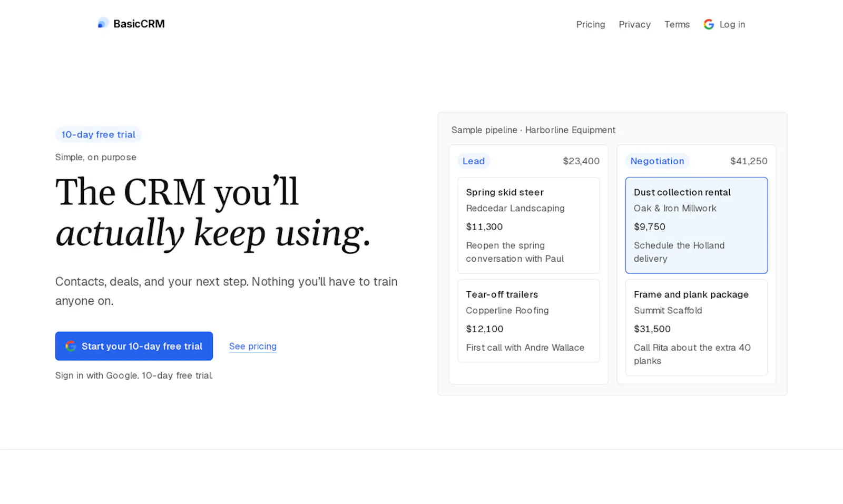Viewport: 843px width, 504px height.
Task: Click the Google icon in the trial button
Action: pyautogui.click(x=71, y=346)
